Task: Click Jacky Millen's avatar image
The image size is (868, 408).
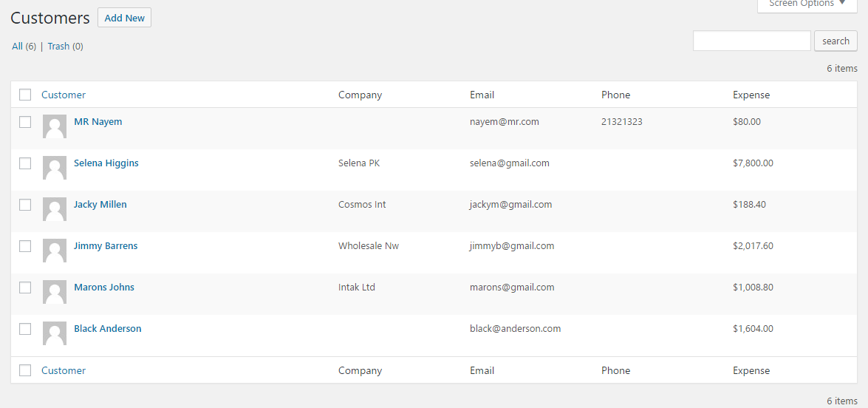Action: (x=55, y=209)
